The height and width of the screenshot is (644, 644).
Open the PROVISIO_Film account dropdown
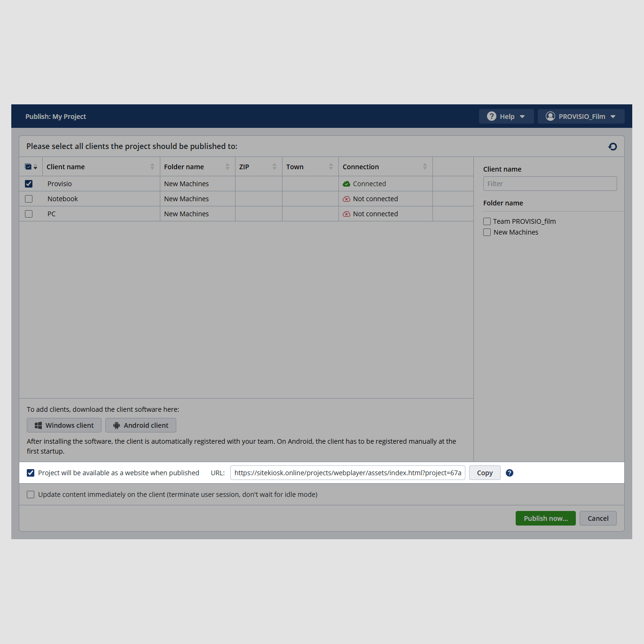[581, 117]
